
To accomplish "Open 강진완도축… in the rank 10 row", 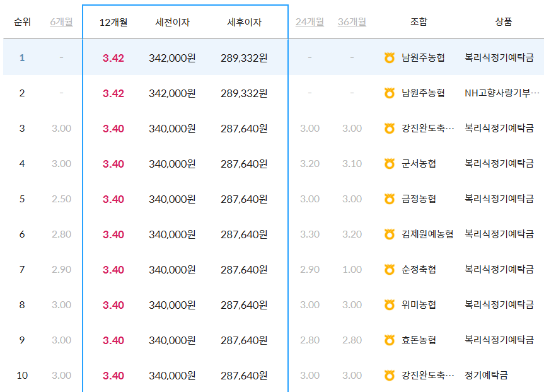I will coord(428,376).
